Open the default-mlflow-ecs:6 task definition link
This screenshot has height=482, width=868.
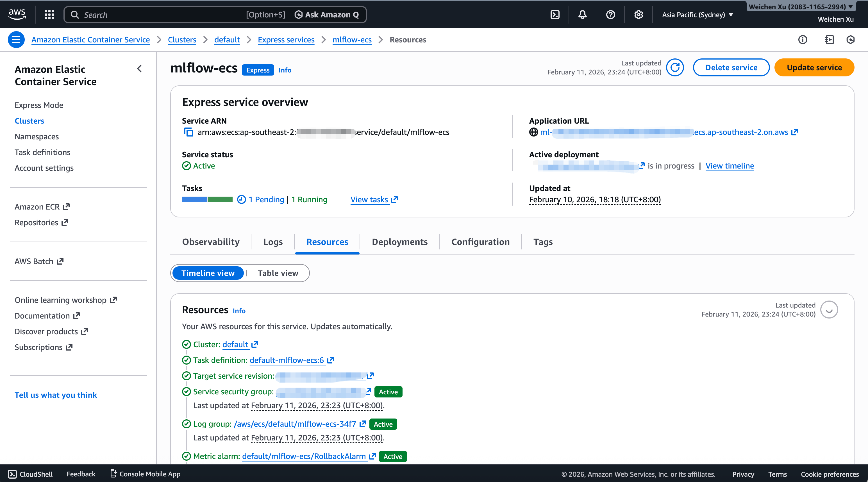click(287, 360)
